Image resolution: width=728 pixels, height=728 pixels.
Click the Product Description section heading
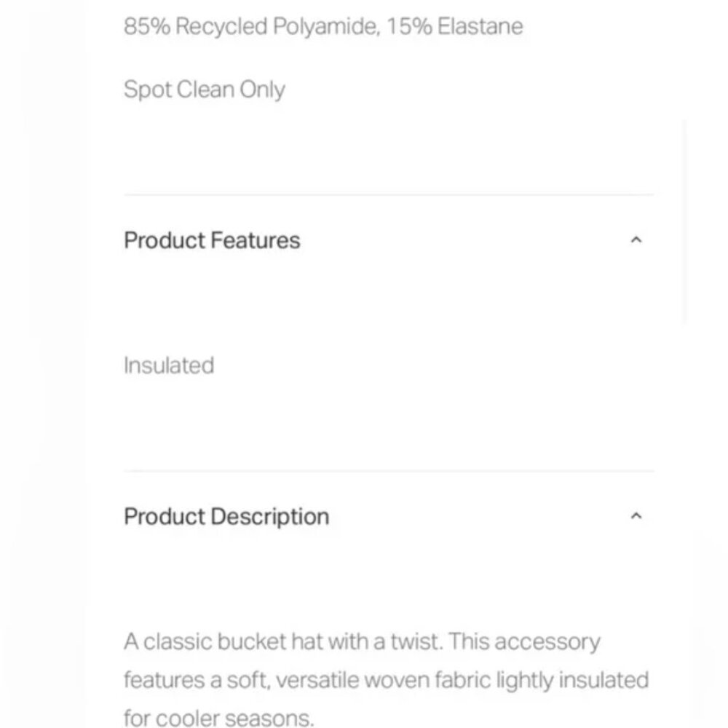(226, 516)
